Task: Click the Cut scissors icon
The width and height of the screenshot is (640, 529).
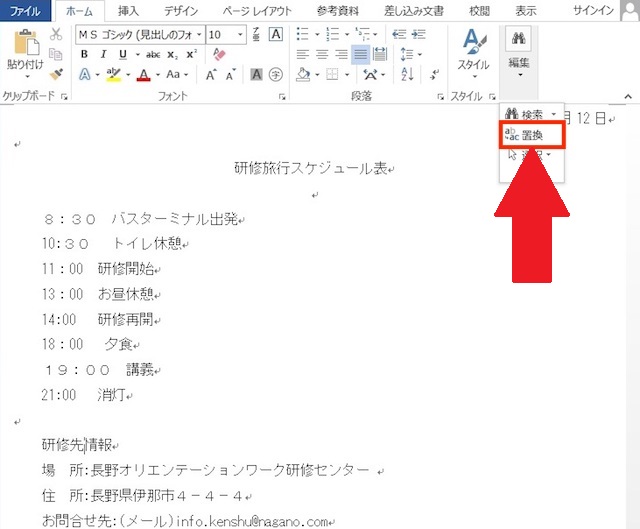Action: tap(56, 34)
